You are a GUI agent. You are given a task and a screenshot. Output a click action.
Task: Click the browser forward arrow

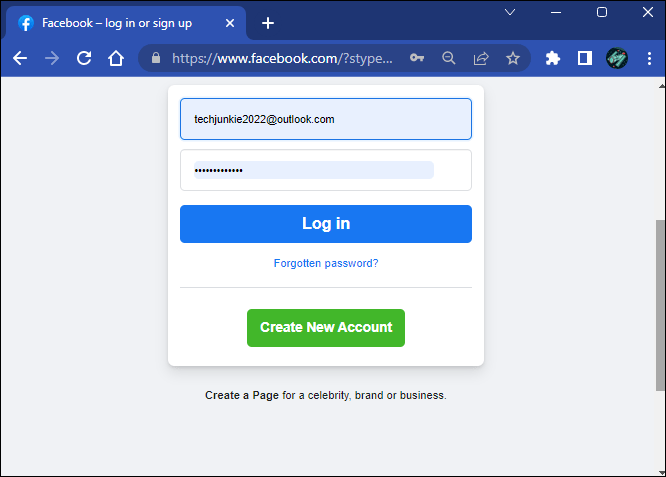point(52,58)
